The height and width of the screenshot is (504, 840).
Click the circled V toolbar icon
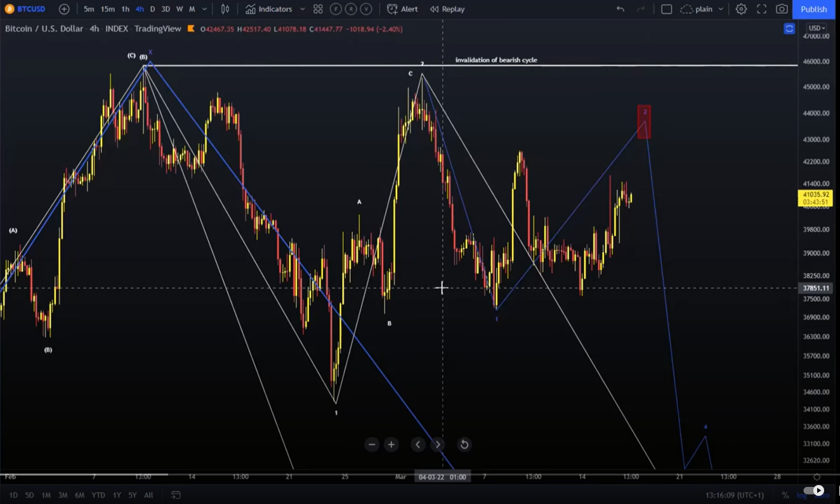point(366,9)
